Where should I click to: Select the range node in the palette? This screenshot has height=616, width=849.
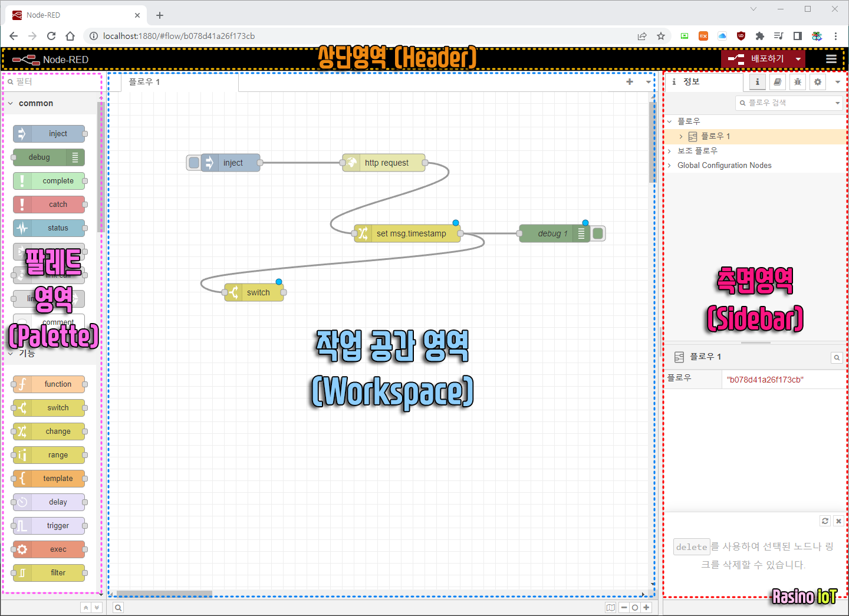(49, 455)
